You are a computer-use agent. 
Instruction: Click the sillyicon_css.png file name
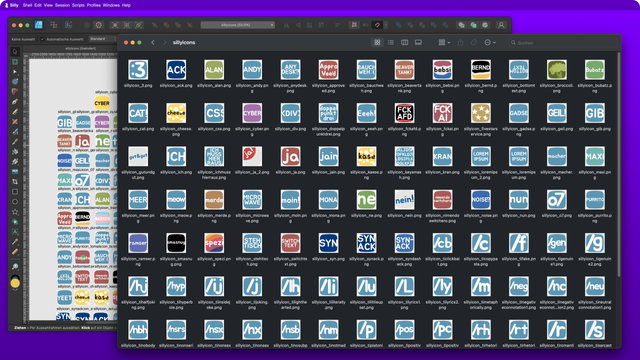pos(214,129)
